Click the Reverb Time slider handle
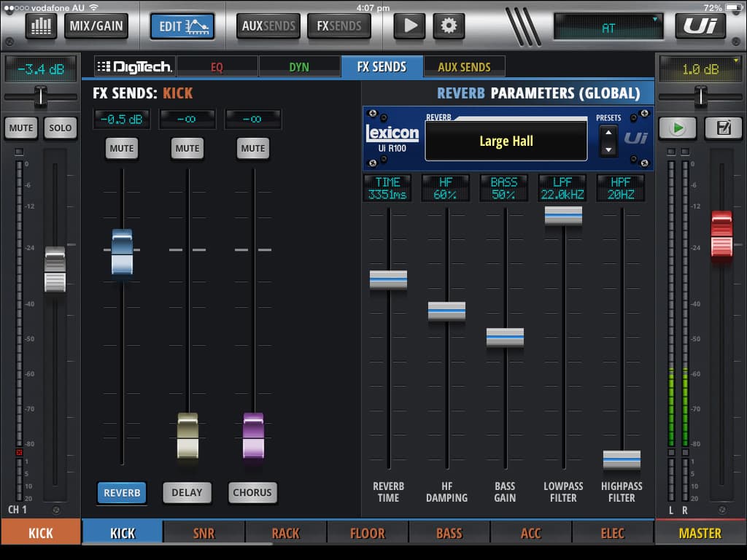This screenshot has width=747, height=560. click(x=388, y=279)
